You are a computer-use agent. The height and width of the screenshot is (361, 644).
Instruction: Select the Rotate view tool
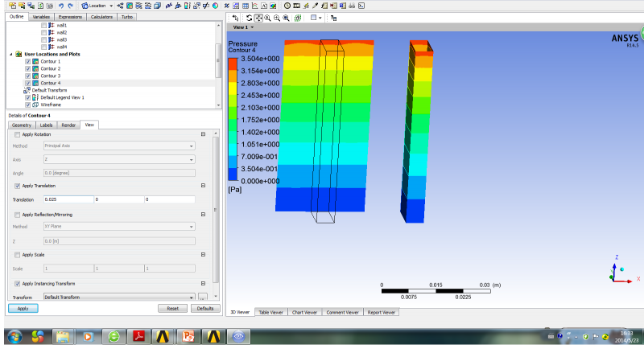coord(249,17)
